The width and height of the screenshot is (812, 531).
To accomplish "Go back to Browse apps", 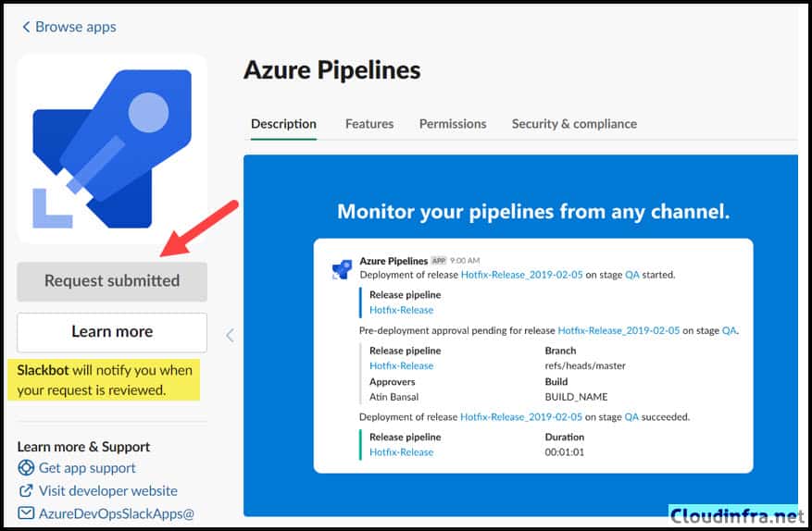I will click(x=69, y=27).
